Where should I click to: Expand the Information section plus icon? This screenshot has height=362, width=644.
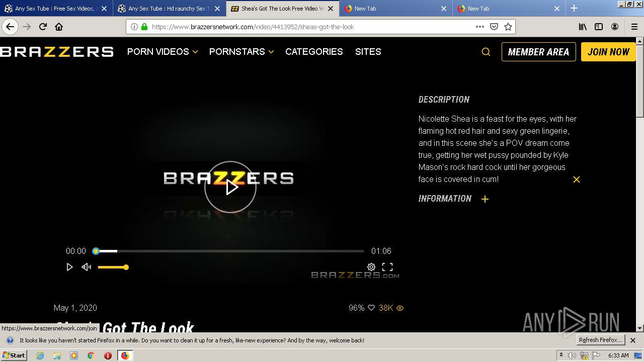click(x=485, y=199)
